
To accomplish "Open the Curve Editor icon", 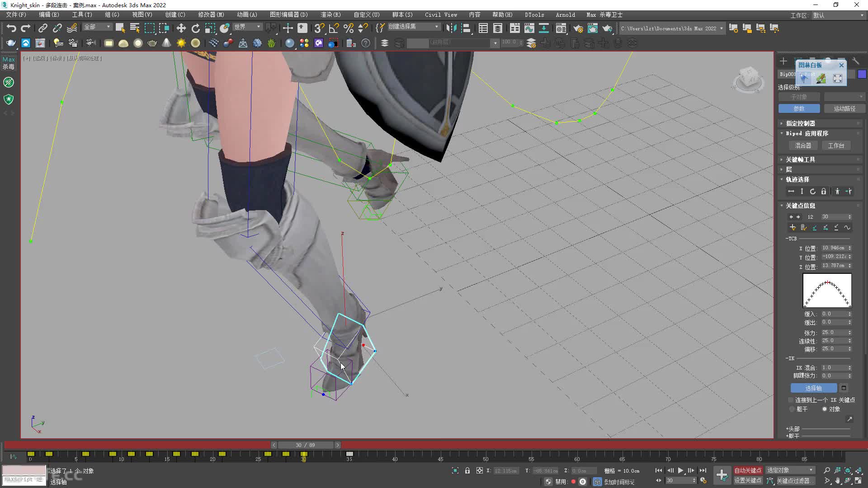I will pos(529,28).
